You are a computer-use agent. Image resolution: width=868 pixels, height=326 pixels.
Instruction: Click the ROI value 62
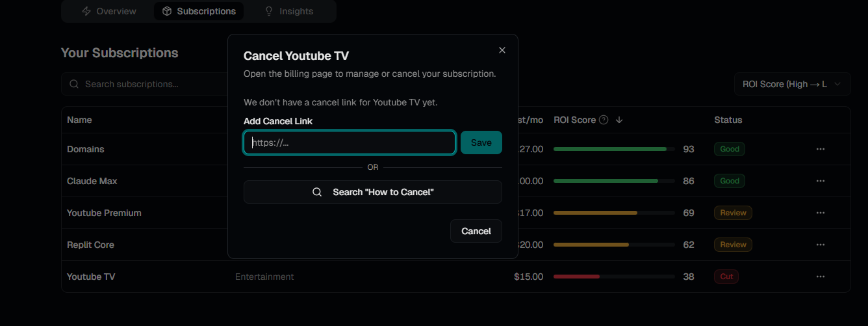689,245
